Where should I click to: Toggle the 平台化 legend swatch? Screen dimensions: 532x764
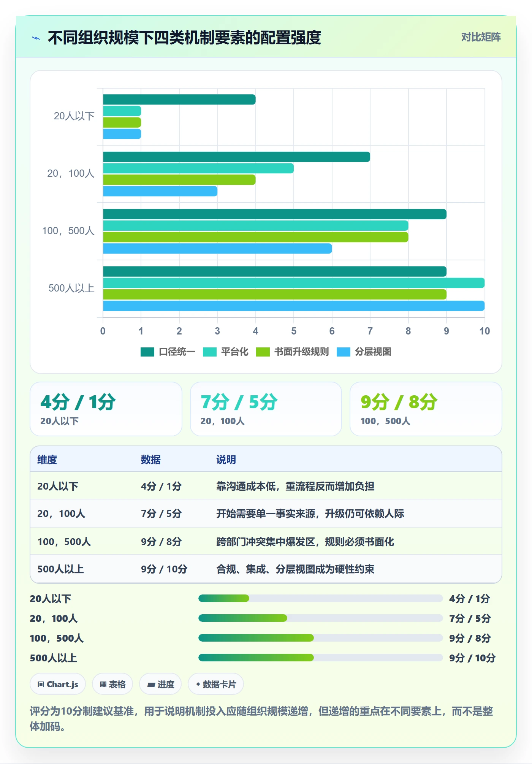209,352
